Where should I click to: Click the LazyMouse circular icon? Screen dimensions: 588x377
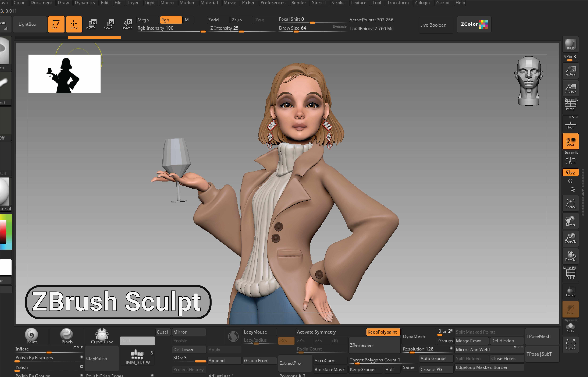(x=233, y=336)
